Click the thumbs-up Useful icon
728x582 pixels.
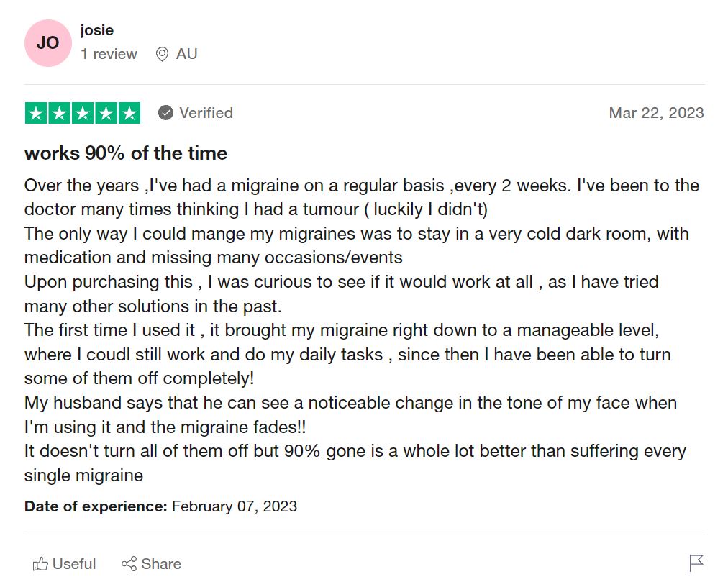(x=41, y=563)
